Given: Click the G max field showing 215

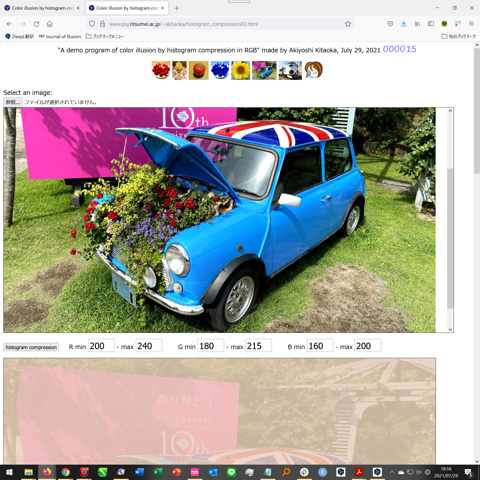Looking at the screenshot, I should pyautogui.click(x=258, y=346).
